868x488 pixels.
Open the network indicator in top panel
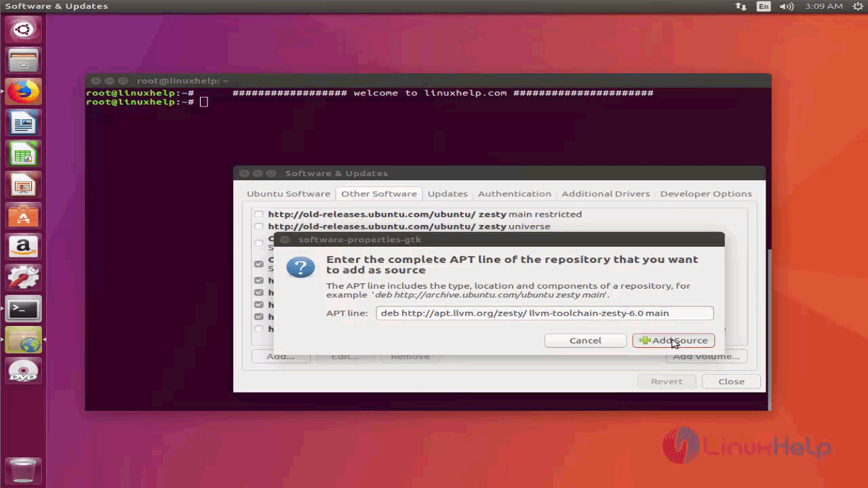coord(741,6)
